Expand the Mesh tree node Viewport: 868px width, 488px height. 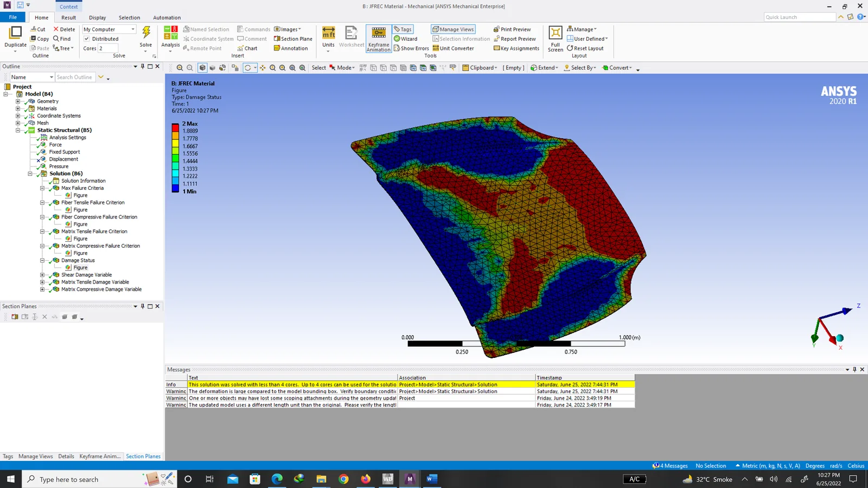pyautogui.click(x=18, y=123)
